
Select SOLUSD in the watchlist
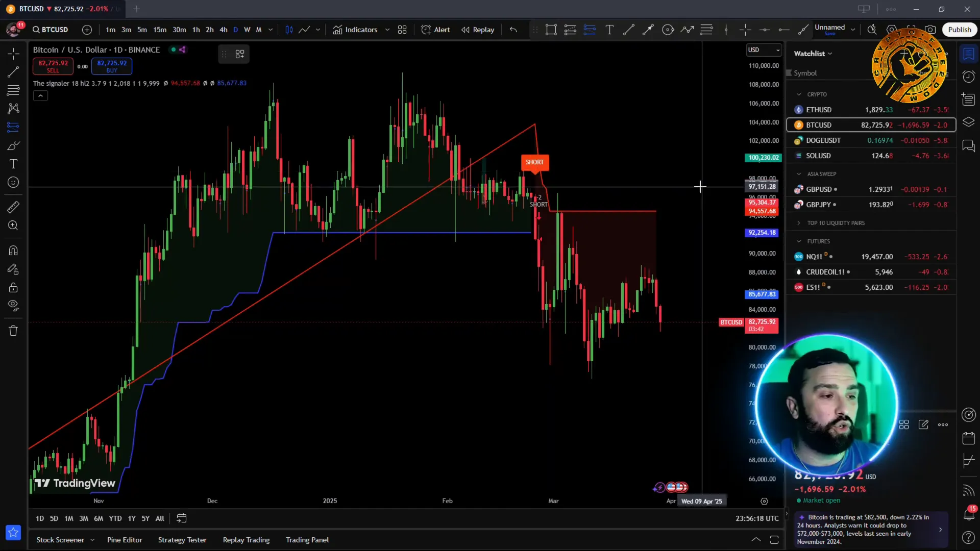tap(871, 156)
